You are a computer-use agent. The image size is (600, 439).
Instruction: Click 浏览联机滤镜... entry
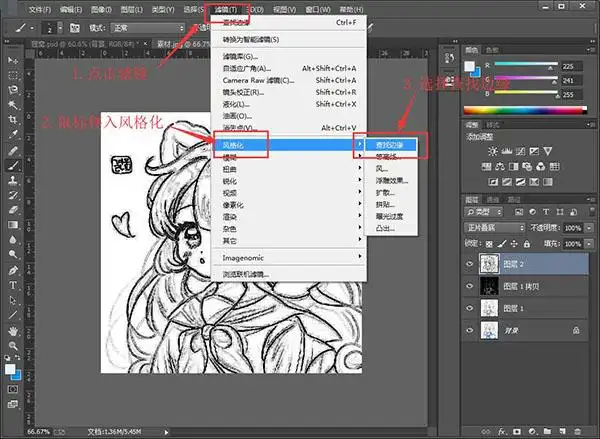click(x=289, y=274)
